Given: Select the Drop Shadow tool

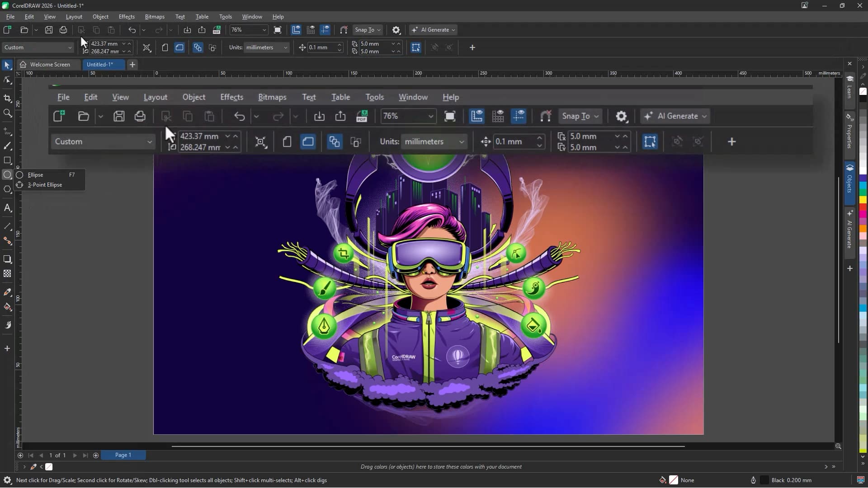Looking at the screenshot, I should [x=7, y=259].
